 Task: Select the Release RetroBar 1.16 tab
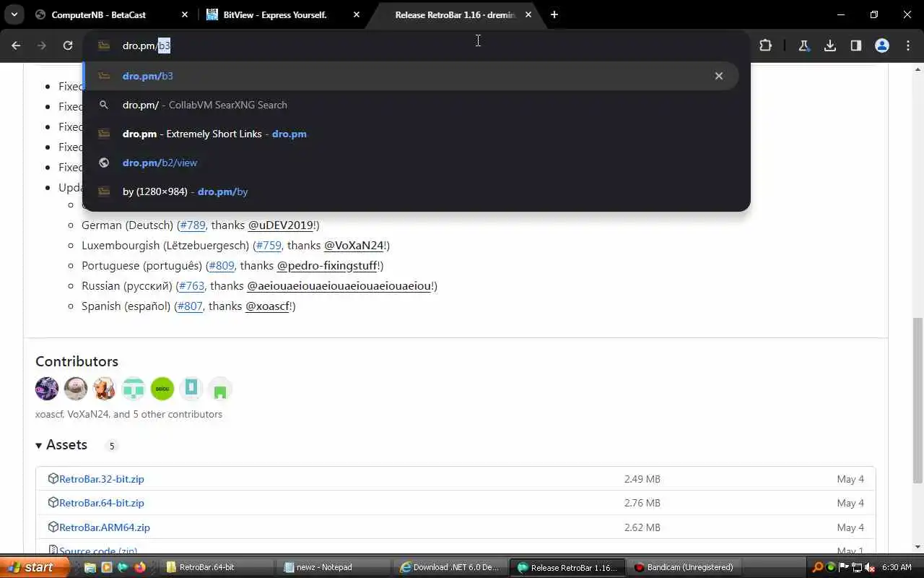[455, 14]
